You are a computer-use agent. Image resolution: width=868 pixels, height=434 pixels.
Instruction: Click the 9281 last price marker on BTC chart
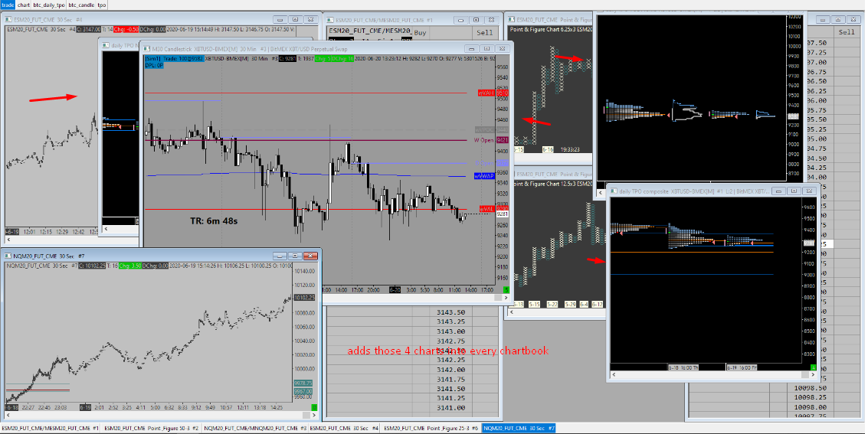click(503, 214)
